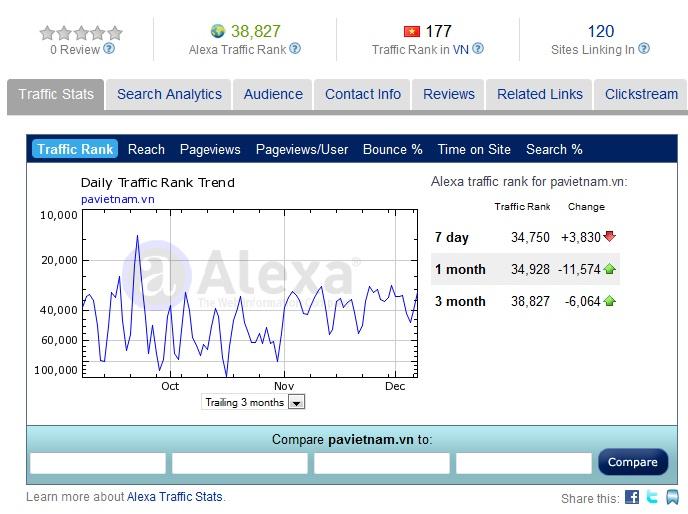This screenshot has width=688, height=514.
Task: Click the Daily Traffic Rank Trend chart
Action: click(250, 293)
